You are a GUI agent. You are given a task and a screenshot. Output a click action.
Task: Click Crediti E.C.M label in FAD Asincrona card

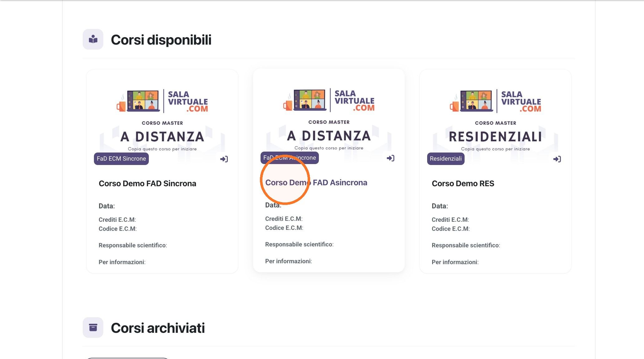tap(284, 219)
